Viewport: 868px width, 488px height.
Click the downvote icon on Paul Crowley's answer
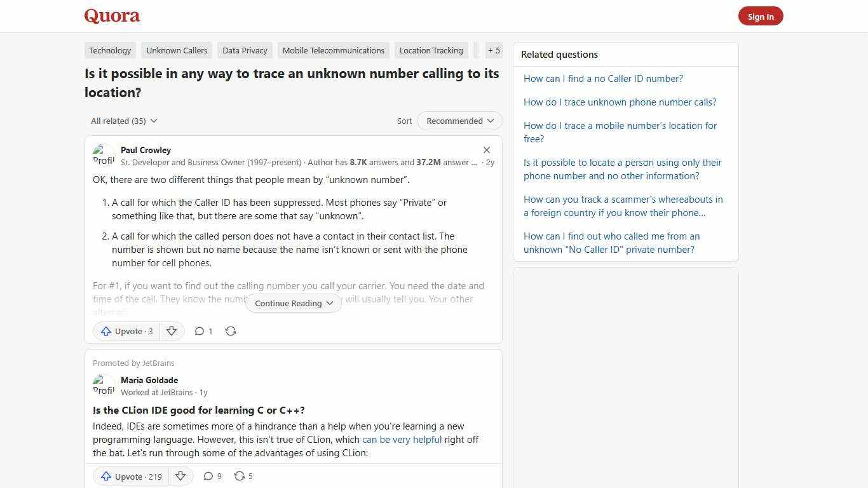[172, 331]
